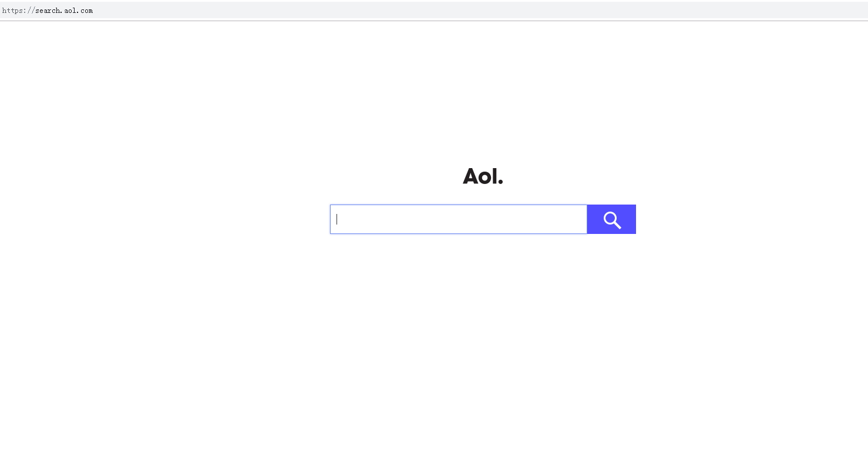Click inside the empty search input field

(458, 219)
